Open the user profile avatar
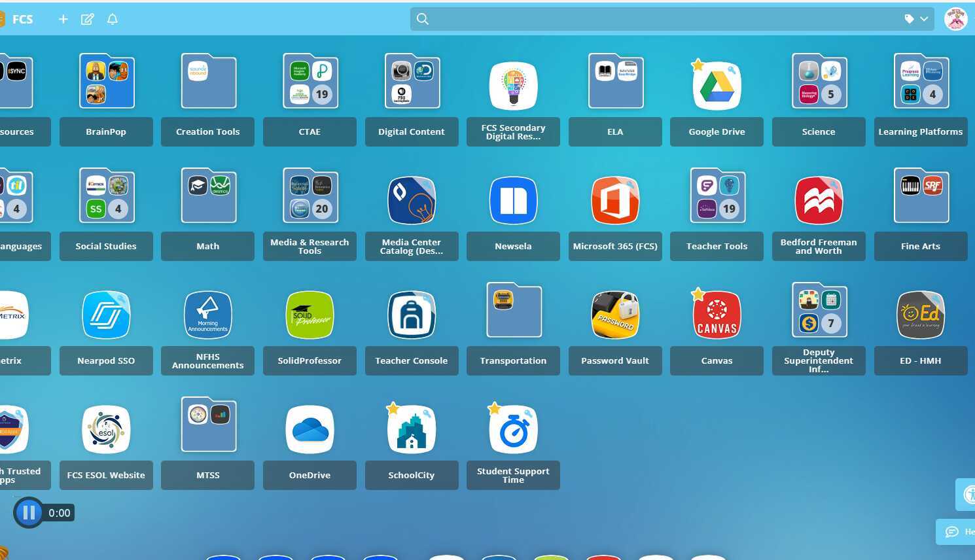The height and width of the screenshot is (560, 975). pyautogui.click(x=956, y=19)
